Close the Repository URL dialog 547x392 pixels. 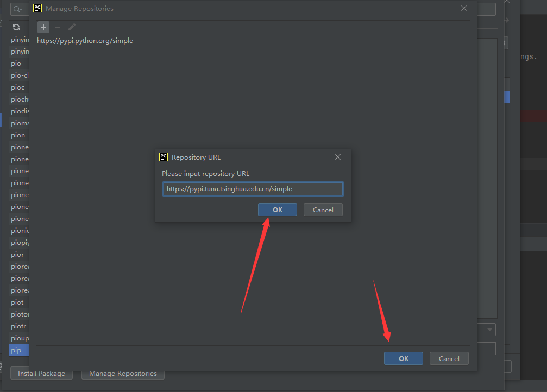338,157
